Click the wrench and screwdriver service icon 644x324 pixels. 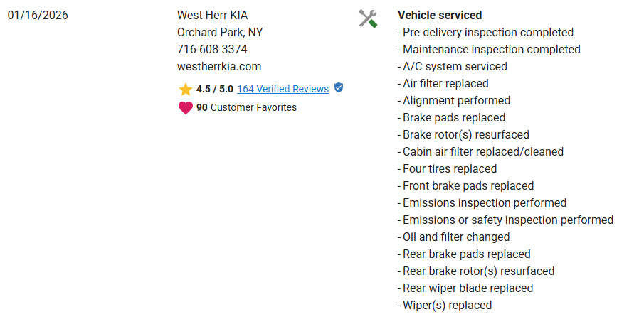point(367,18)
